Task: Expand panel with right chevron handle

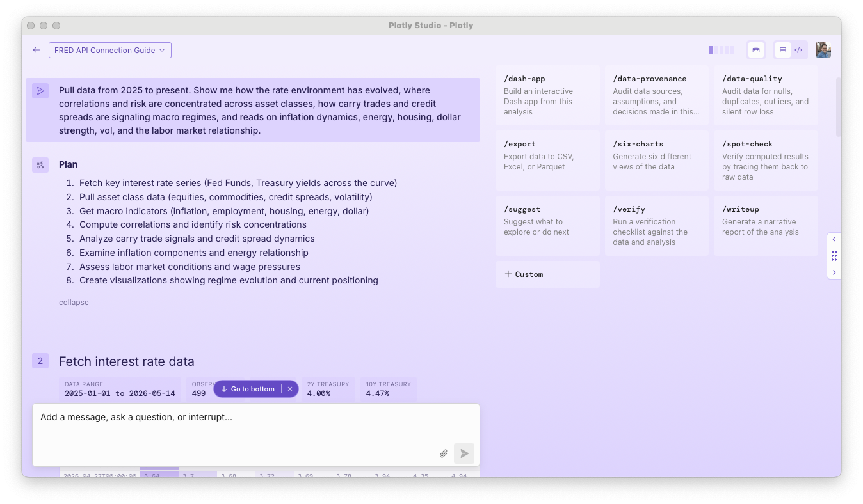Action: (x=834, y=272)
